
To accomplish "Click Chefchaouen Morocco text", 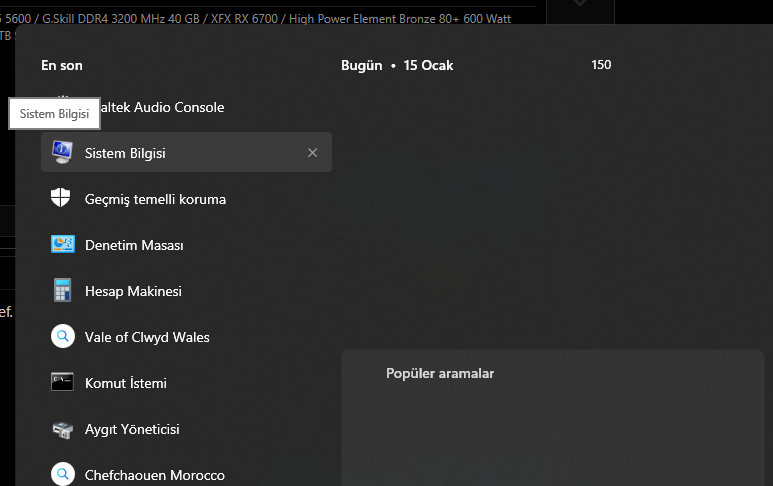I will pos(155,475).
